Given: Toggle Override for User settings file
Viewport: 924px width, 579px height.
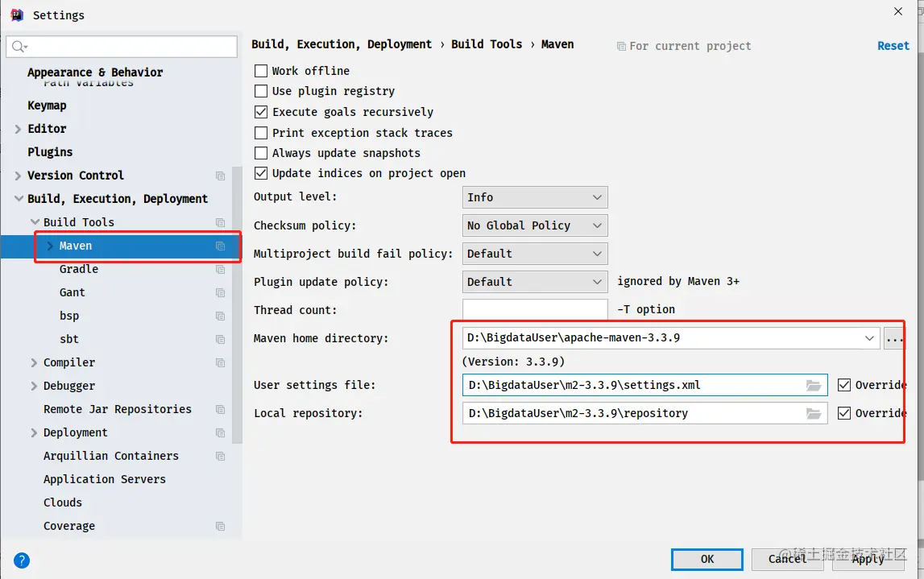Looking at the screenshot, I should point(844,385).
